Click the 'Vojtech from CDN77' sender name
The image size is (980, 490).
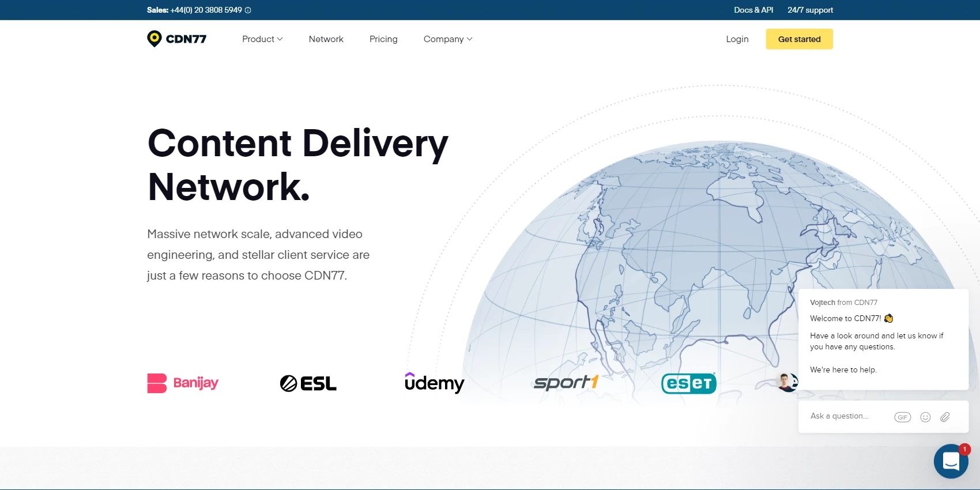coord(843,302)
